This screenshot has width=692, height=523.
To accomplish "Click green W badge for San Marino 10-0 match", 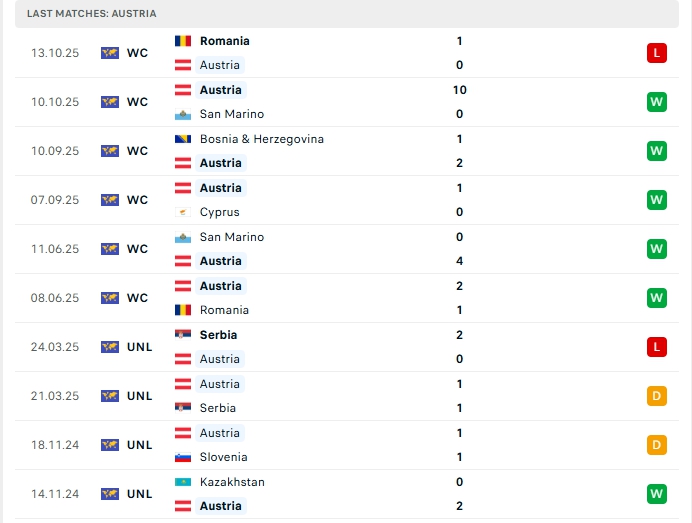I will point(656,102).
